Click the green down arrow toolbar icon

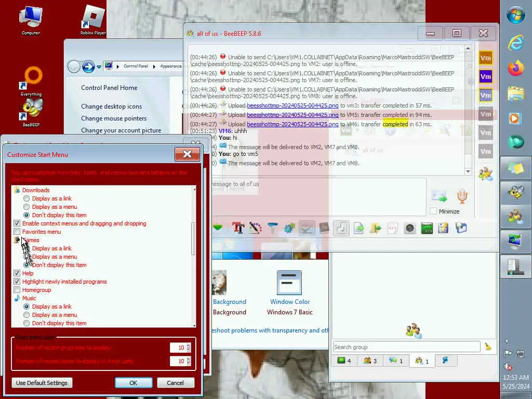218,228
